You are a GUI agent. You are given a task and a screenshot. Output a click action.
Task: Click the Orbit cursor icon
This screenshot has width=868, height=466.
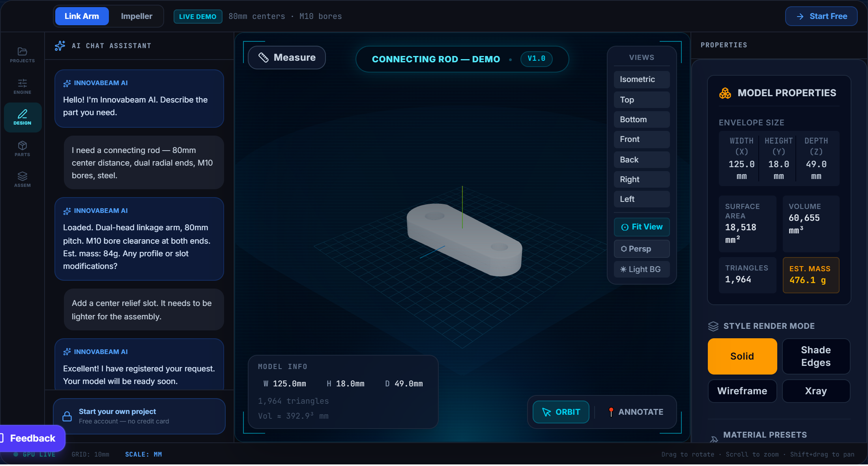(x=546, y=412)
